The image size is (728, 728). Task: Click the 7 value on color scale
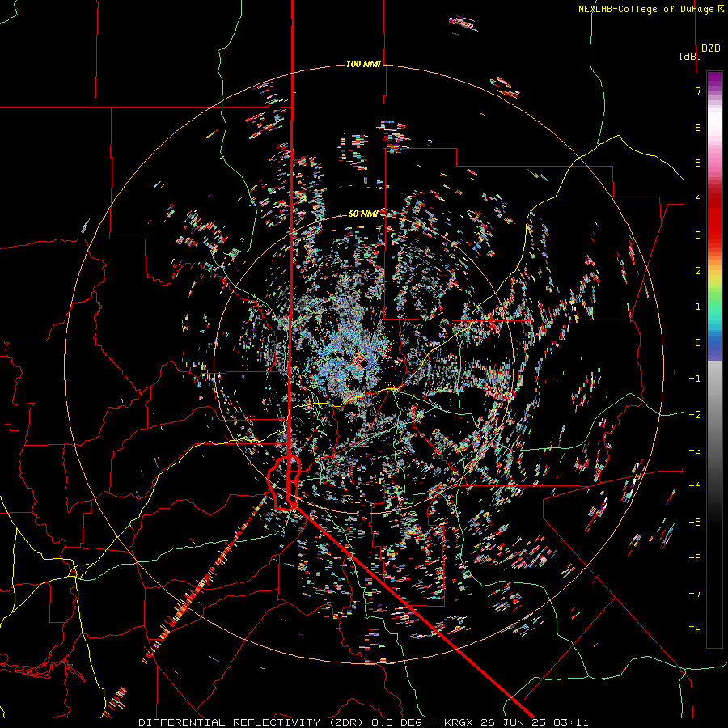698,91
